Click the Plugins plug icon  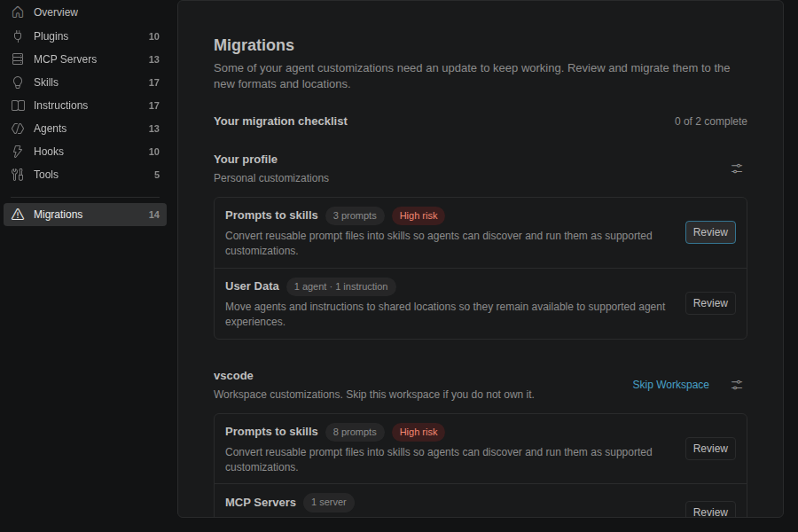point(18,36)
